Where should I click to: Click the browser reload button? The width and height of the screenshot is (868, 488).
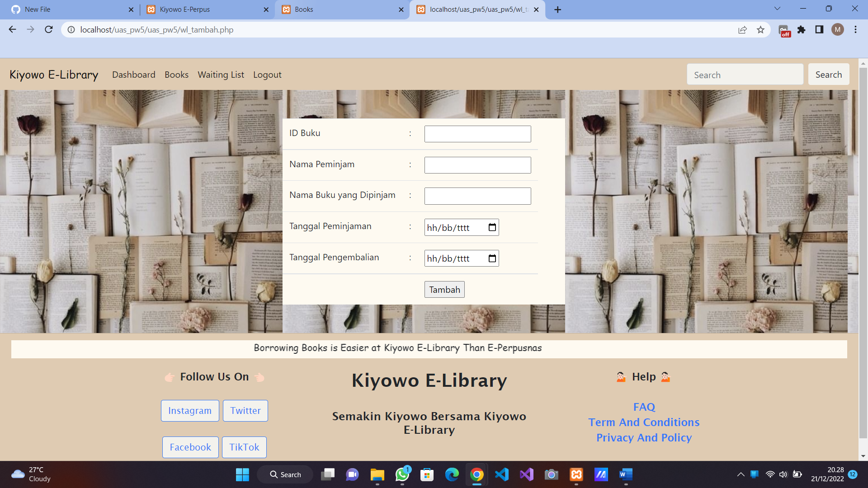(x=49, y=30)
